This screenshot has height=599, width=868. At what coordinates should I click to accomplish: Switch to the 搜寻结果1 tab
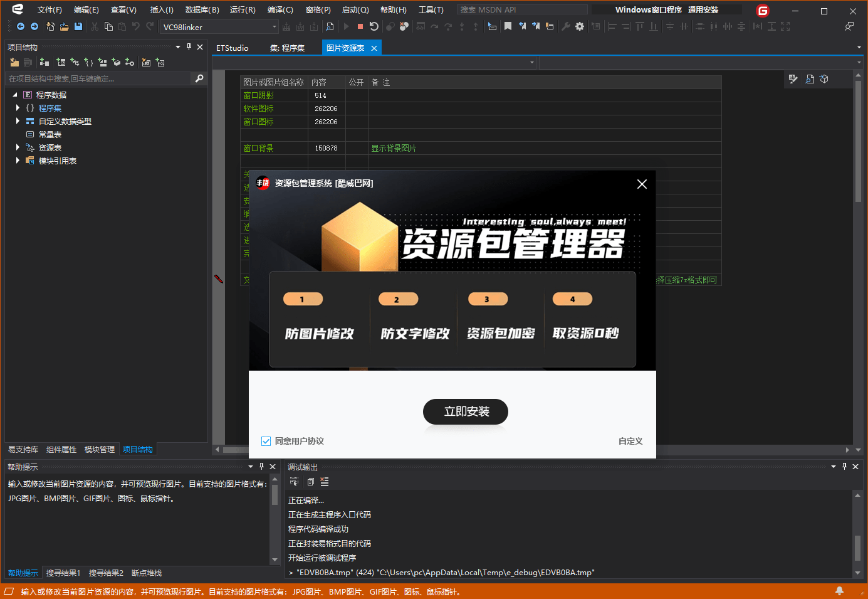point(63,573)
